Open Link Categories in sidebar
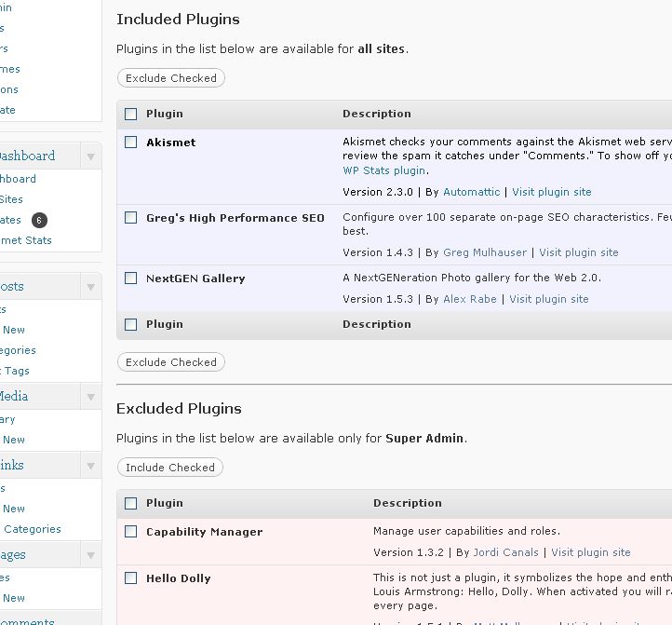 pyautogui.click(x=31, y=529)
